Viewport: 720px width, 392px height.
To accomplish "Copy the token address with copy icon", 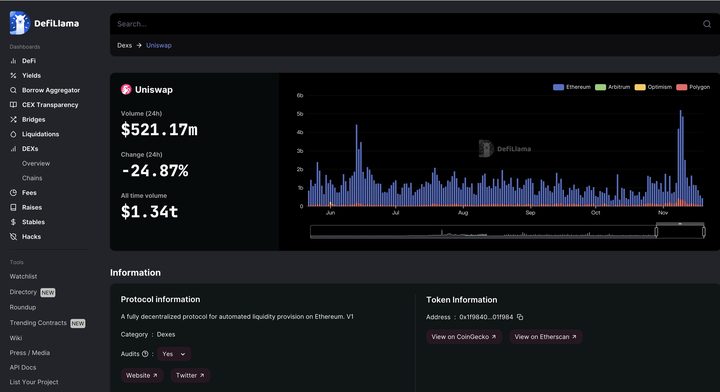I will click(x=520, y=317).
